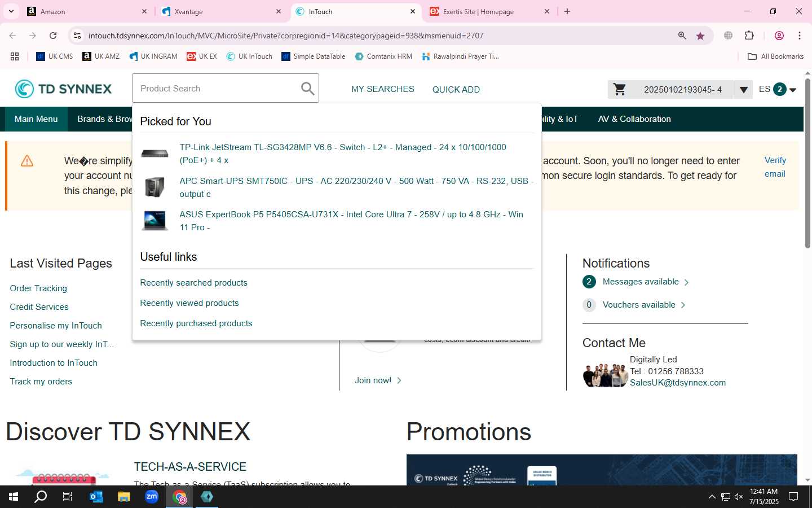This screenshot has width=812, height=508.
Task: Open MY SEARCHES
Action: [x=382, y=89]
